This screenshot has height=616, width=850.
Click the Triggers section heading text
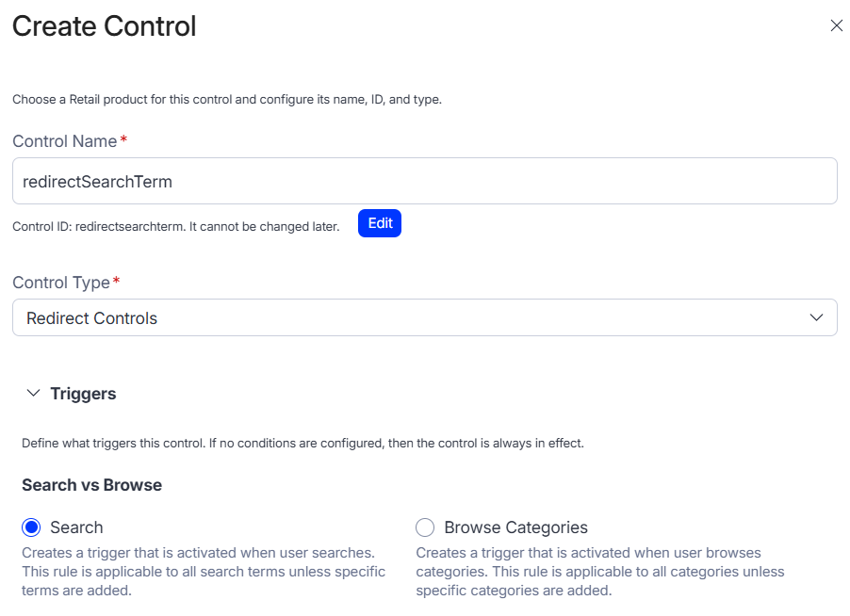pyautogui.click(x=83, y=394)
